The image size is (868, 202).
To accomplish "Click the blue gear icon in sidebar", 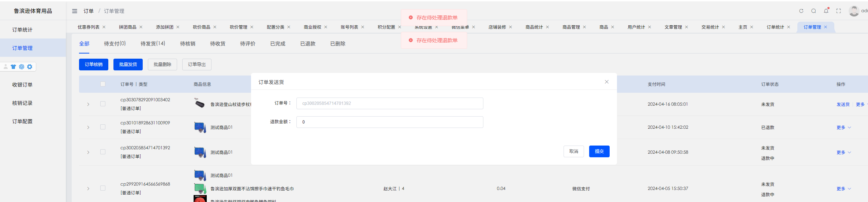I will (30, 67).
